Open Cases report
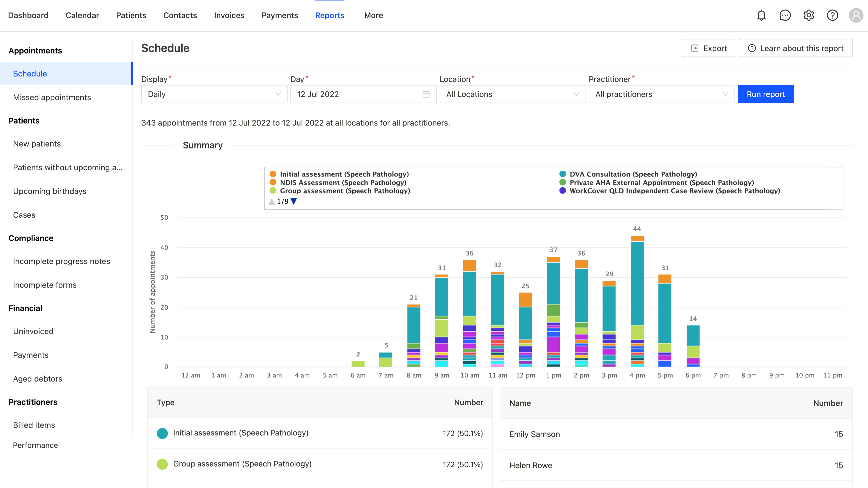 click(x=24, y=215)
